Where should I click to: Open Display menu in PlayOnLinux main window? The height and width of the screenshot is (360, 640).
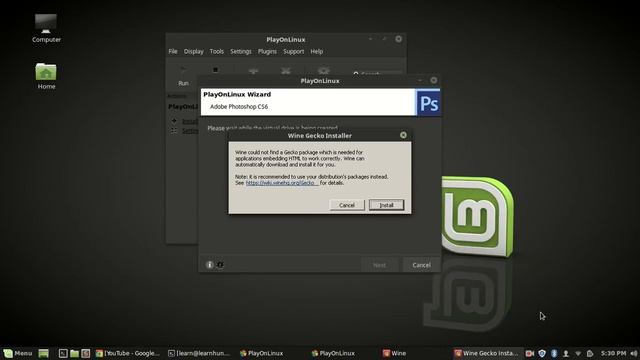click(x=193, y=51)
